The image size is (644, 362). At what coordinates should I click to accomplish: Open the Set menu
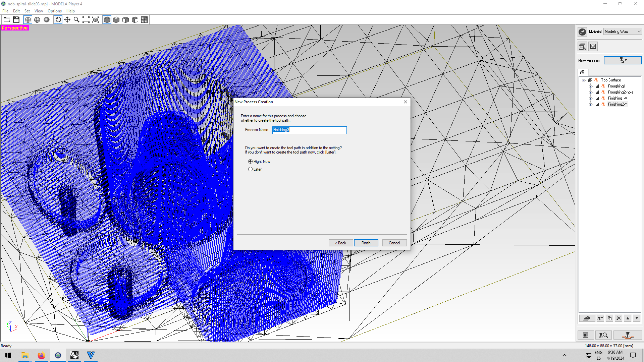coord(27,11)
